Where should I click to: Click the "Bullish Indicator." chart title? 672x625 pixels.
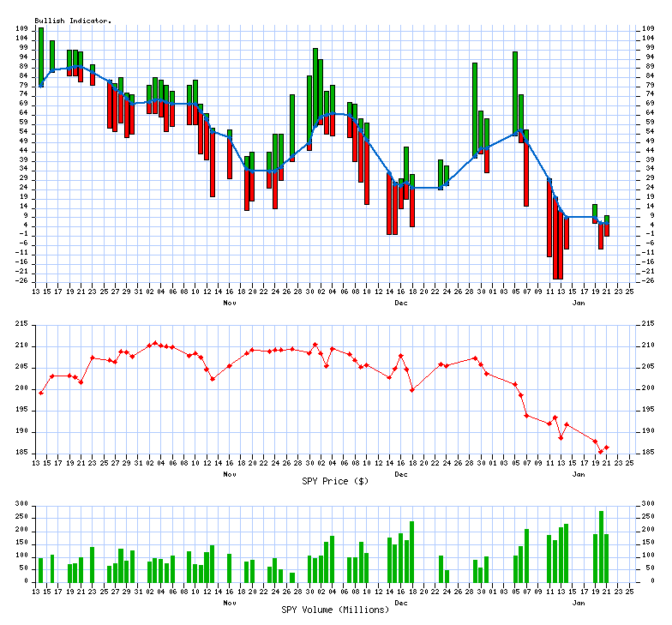[x=73, y=21]
